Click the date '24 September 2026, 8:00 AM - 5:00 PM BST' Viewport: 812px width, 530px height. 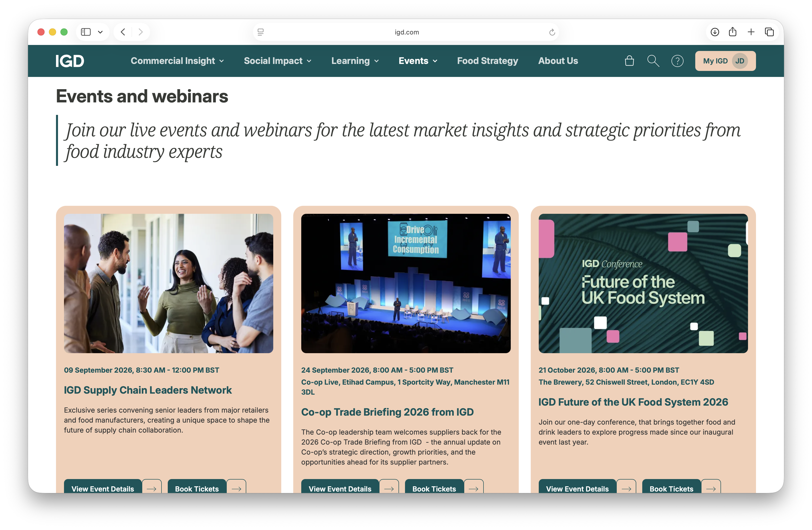(x=377, y=370)
